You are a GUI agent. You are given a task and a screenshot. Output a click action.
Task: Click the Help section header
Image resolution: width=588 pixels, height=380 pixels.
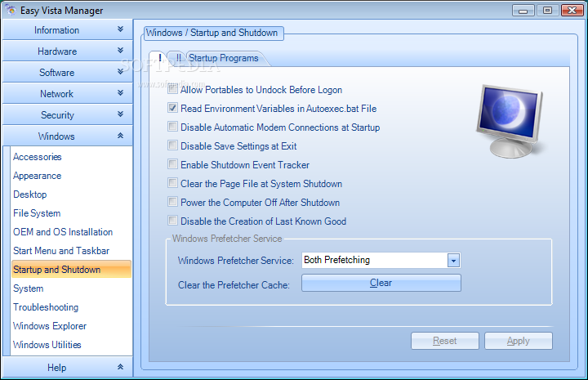(68, 367)
